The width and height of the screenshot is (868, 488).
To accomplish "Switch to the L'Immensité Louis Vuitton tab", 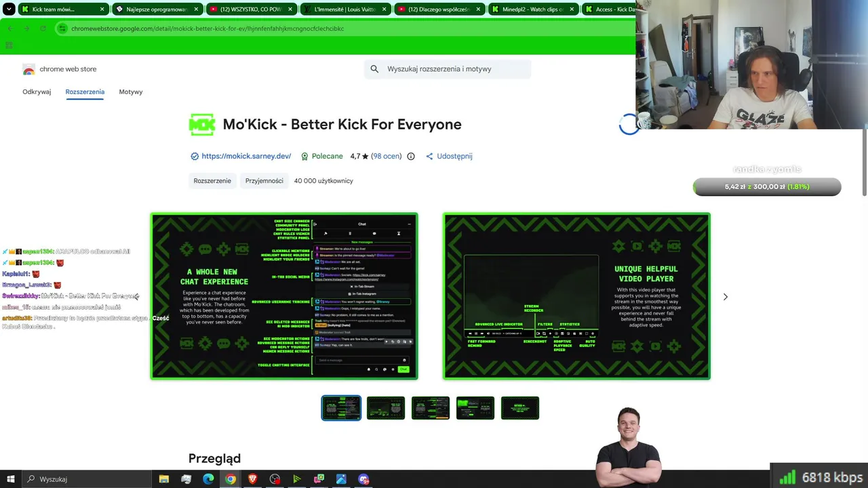I will pos(345,9).
